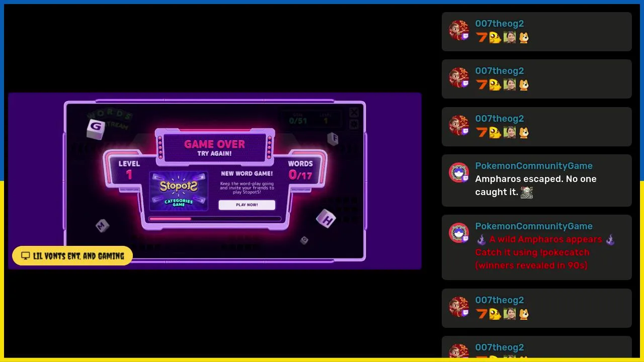
Task: Open 007theog2 username directly below winners revealed message
Action: [500, 300]
